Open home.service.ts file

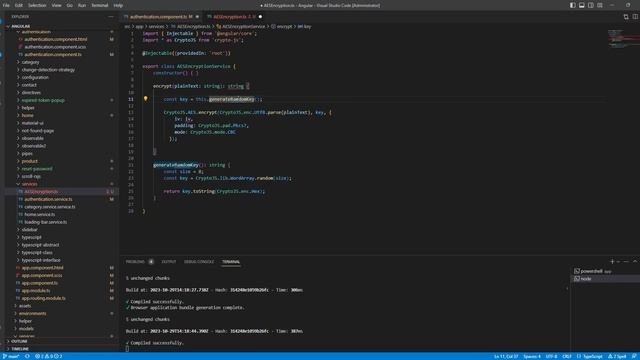tap(40, 214)
